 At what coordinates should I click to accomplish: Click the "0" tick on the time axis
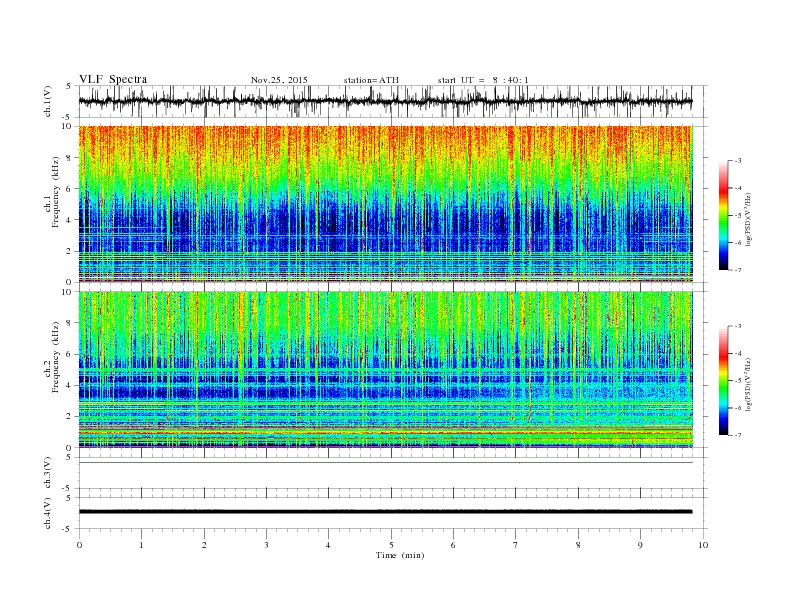(79, 545)
